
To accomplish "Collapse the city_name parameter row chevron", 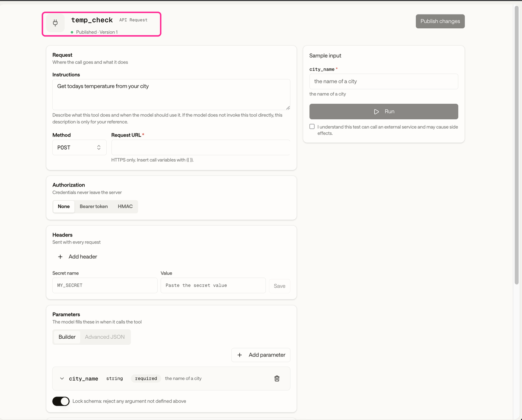I will click(x=62, y=379).
